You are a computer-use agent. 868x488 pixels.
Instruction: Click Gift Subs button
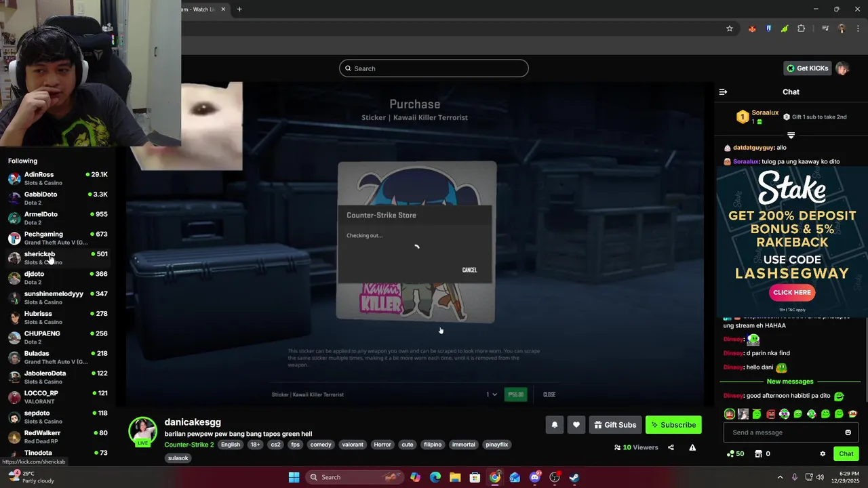point(615,425)
